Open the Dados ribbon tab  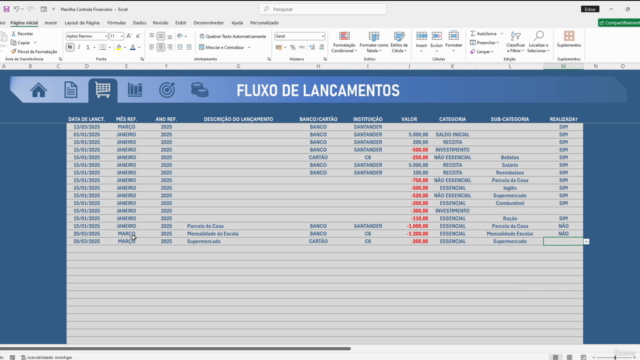pos(139,23)
